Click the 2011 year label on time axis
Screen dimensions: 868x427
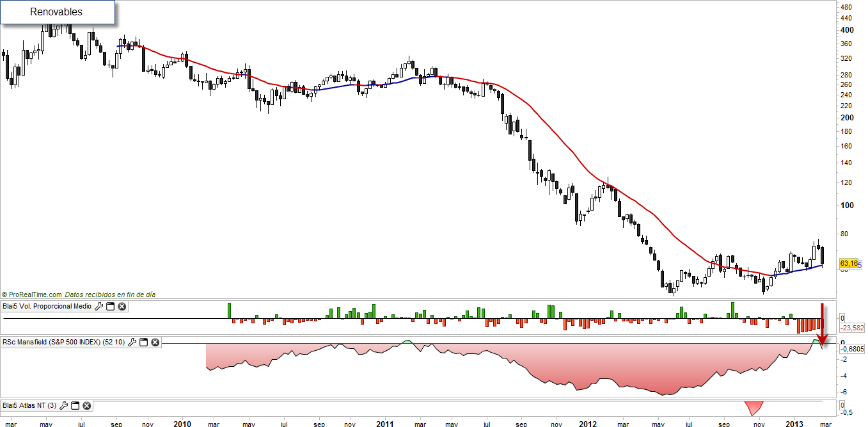click(x=385, y=423)
